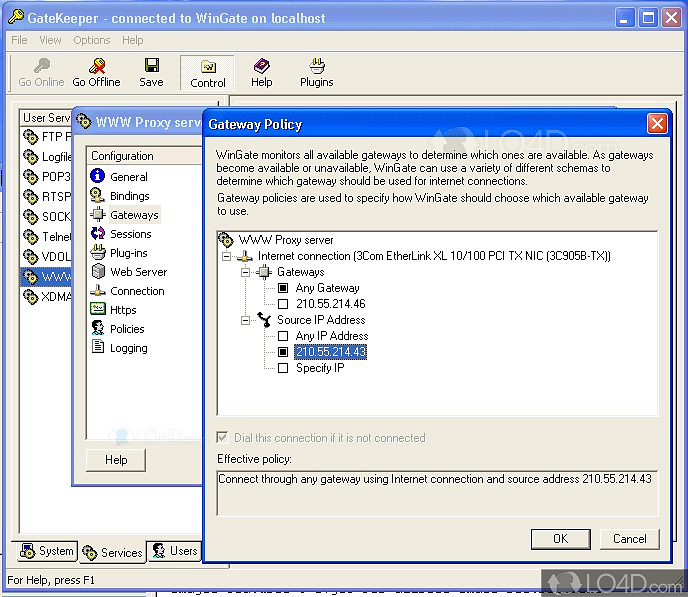Select the Policies person icon
Viewport: 688px width, 597px height.
(97, 328)
